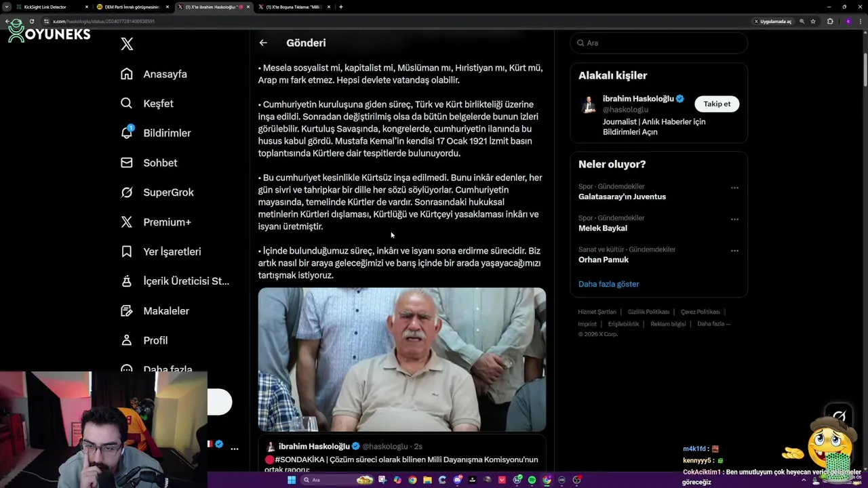
Task: Open the Galatasaray'ın Juventus trend
Action: [x=622, y=197]
